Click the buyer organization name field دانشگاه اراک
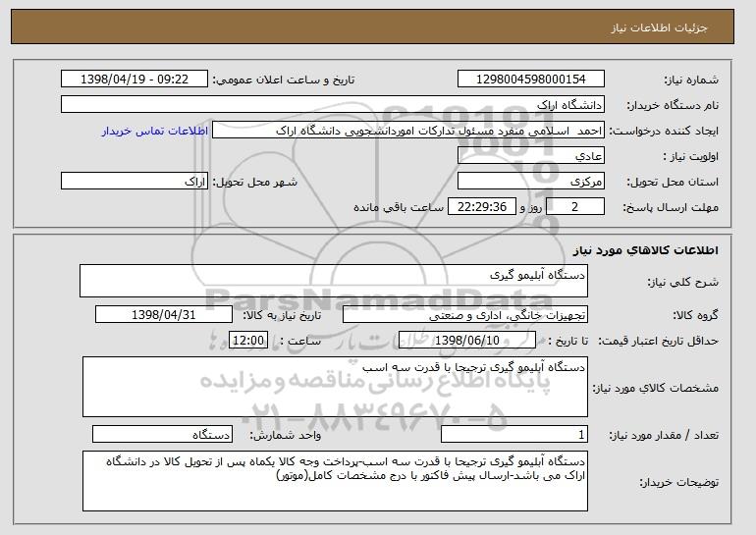The height and width of the screenshot is (535, 756). [x=333, y=105]
